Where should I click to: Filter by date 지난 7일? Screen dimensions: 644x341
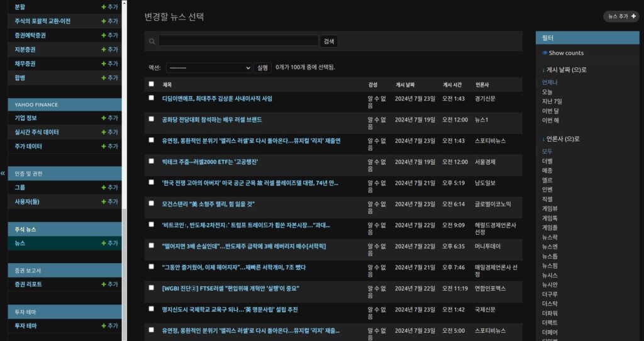coord(552,101)
